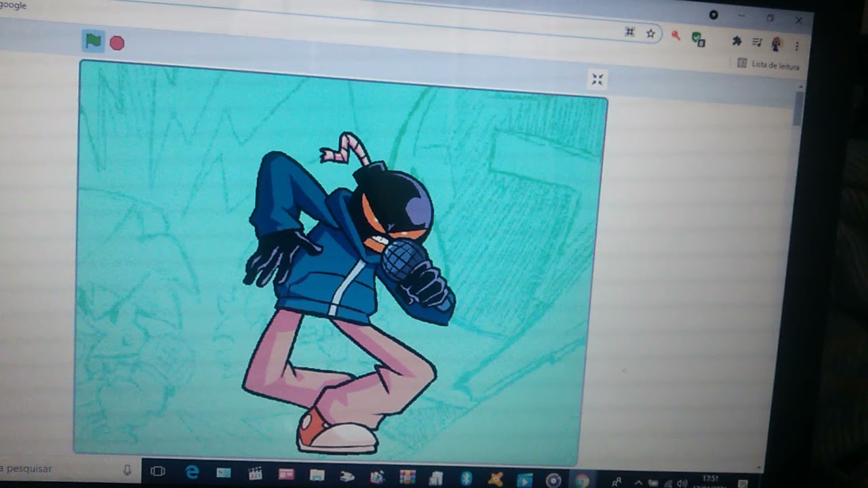Open Microsoft Edge from taskbar
868x488 pixels.
click(x=192, y=472)
